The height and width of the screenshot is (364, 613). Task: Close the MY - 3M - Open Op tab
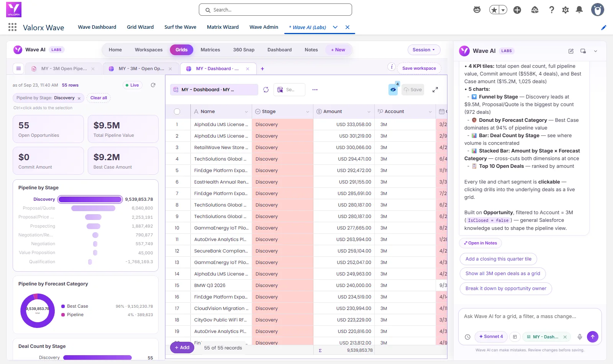pyautogui.click(x=170, y=69)
